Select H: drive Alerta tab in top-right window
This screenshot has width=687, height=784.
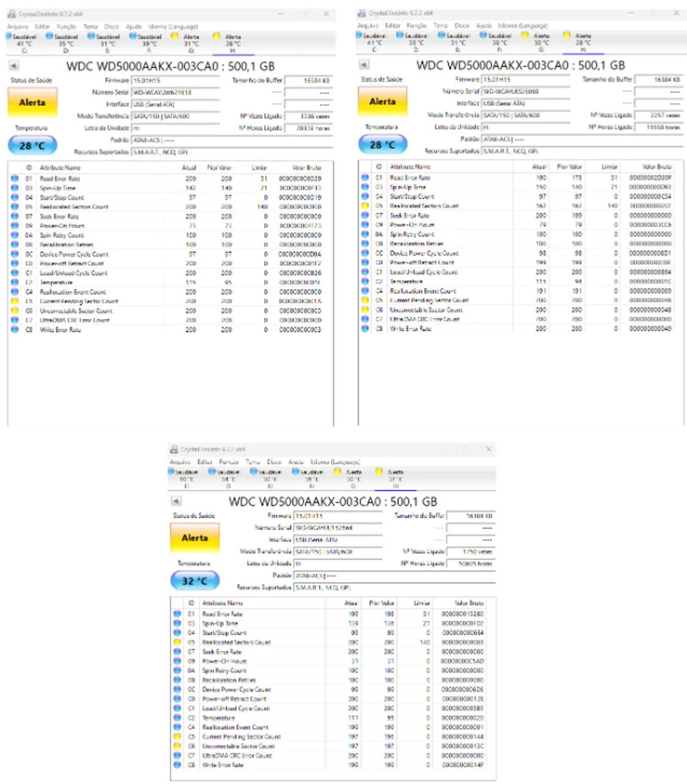click(x=583, y=42)
